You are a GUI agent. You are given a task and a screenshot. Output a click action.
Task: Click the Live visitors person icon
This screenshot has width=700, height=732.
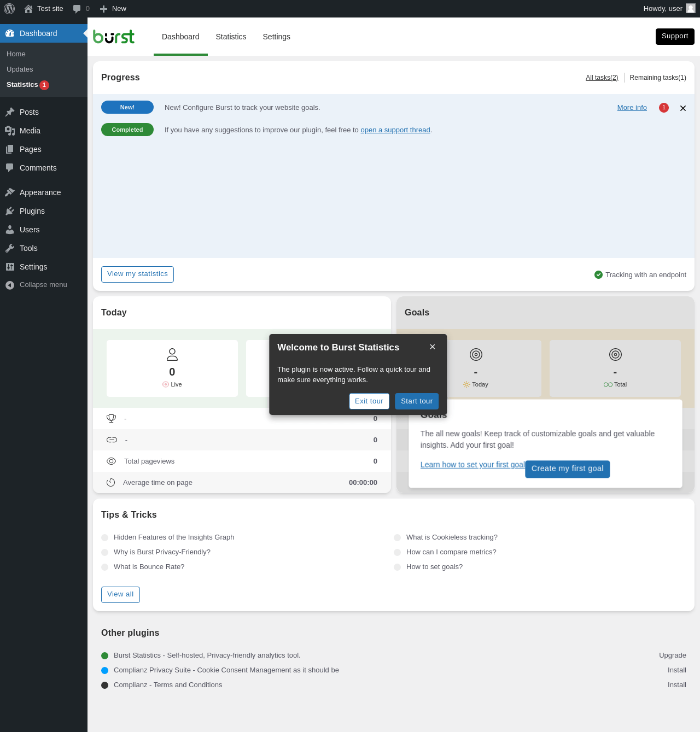pyautogui.click(x=172, y=355)
